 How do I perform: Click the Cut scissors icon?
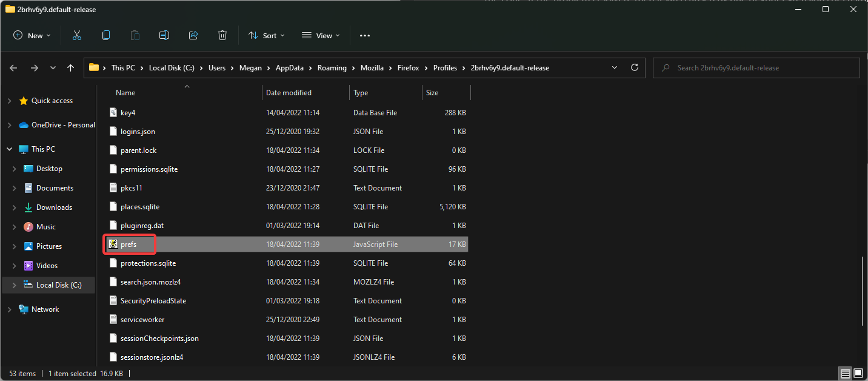(x=77, y=36)
